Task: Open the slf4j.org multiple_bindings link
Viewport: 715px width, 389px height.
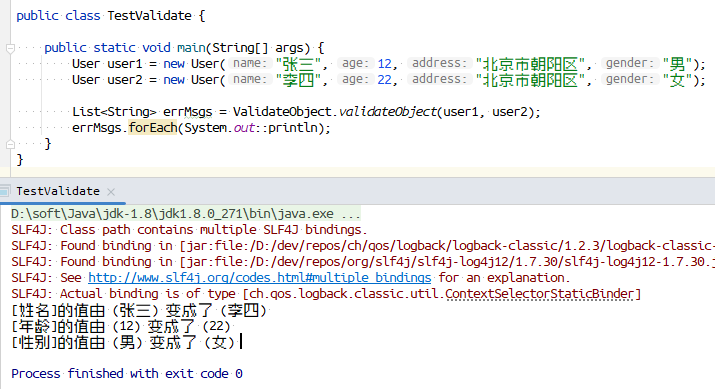Action: tap(259, 278)
